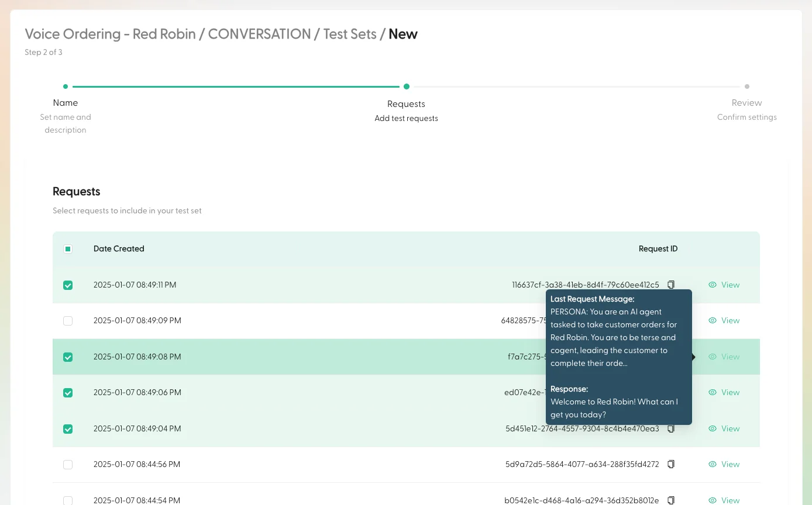Copy request ID 5d451e12-2764-4557-9304-8c4b4e470ea3
The height and width of the screenshot is (505, 812).
click(x=671, y=428)
